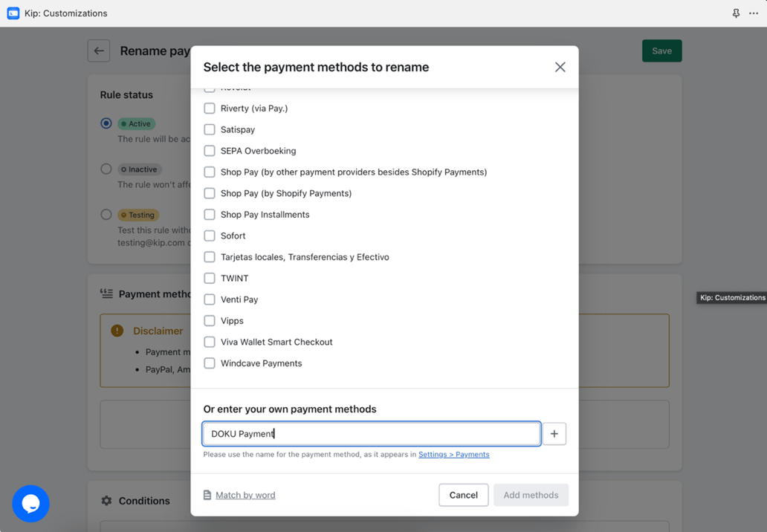
Task: Open the three-dots more options menu
Action: tap(754, 13)
